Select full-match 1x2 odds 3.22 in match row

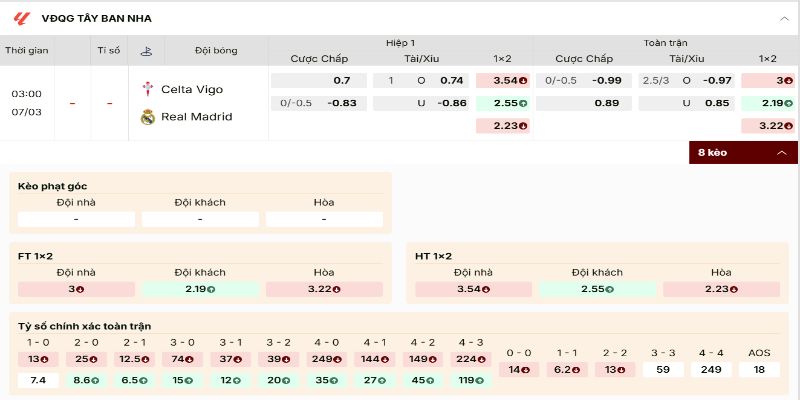pyautogui.click(x=768, y=126)
